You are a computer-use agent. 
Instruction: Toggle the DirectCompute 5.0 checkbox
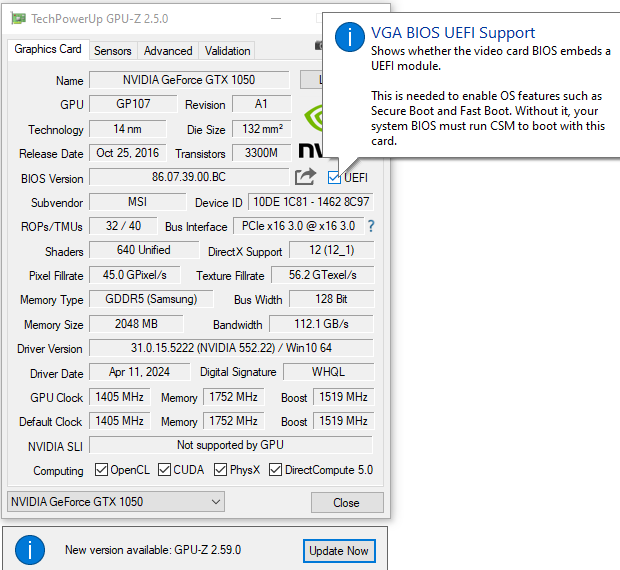pyautogui.click(x=275, y=470)
